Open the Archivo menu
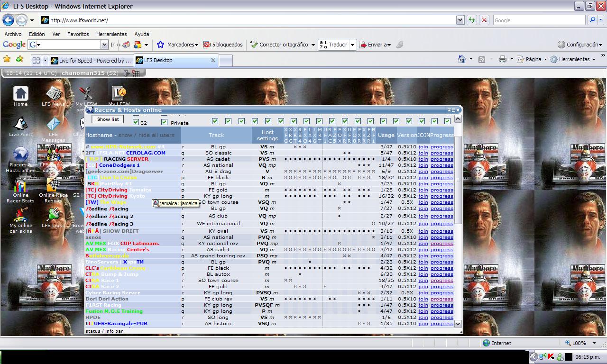The image size is (607, 364). tap(13, 34)
